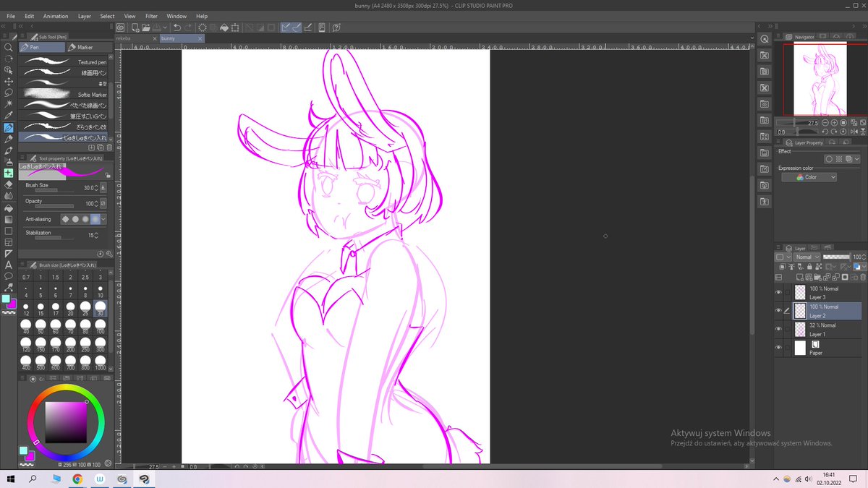Open Brush size panel menu icon

click(x=22, y=265)
